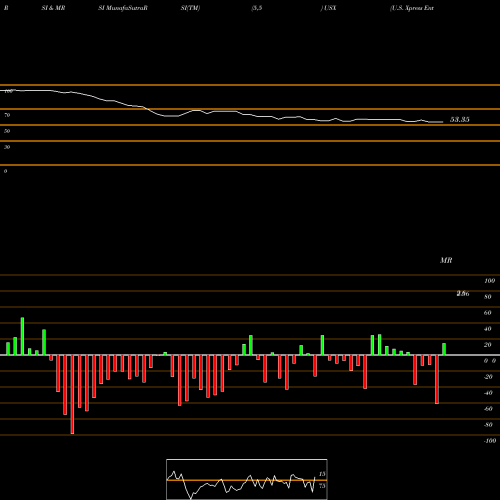Screen dimensions: 500x500
Task: Click the 30 level label on RSI axis
Action: (x=7, y=147)
